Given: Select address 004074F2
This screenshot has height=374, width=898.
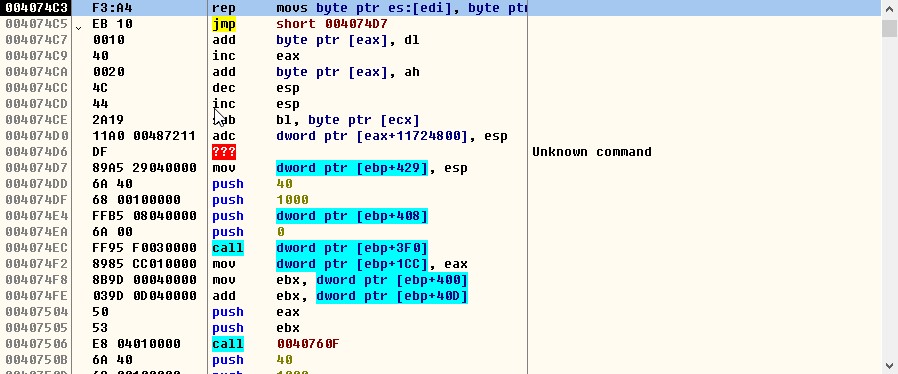Looking at the screenshot, I should pos(36,264).
